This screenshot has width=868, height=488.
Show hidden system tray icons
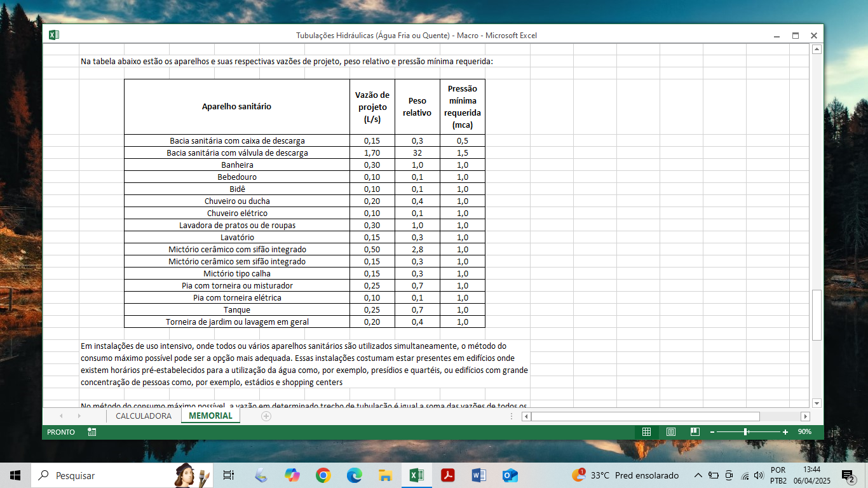coord(698,475)
